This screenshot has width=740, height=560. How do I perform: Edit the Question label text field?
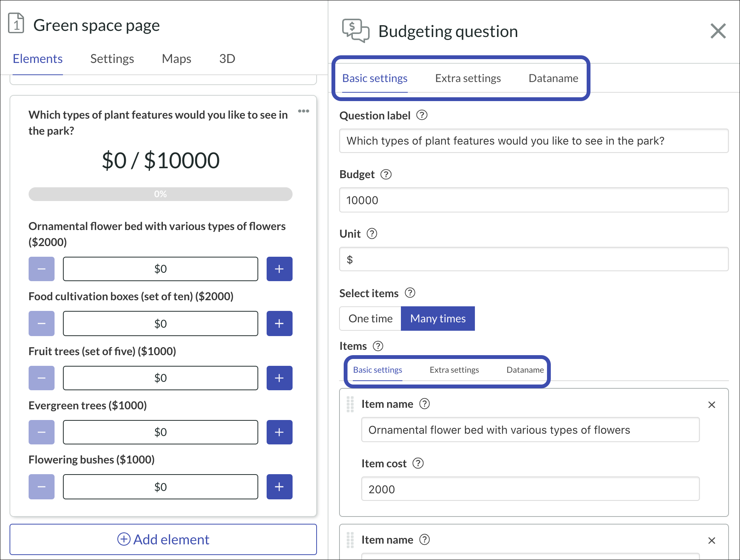pos(534,141)
